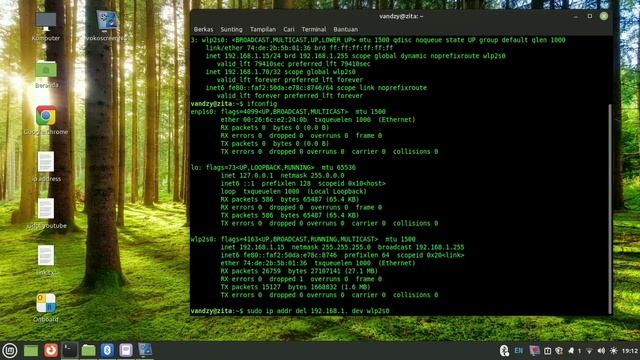
Task: Launch the red-orange browser icon in the panel
Action: tap(51, 350)
